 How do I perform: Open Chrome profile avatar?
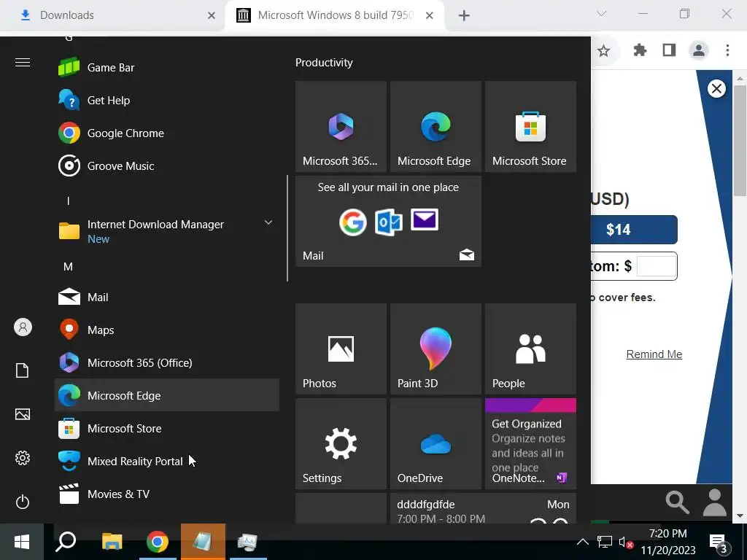point(699,50)
